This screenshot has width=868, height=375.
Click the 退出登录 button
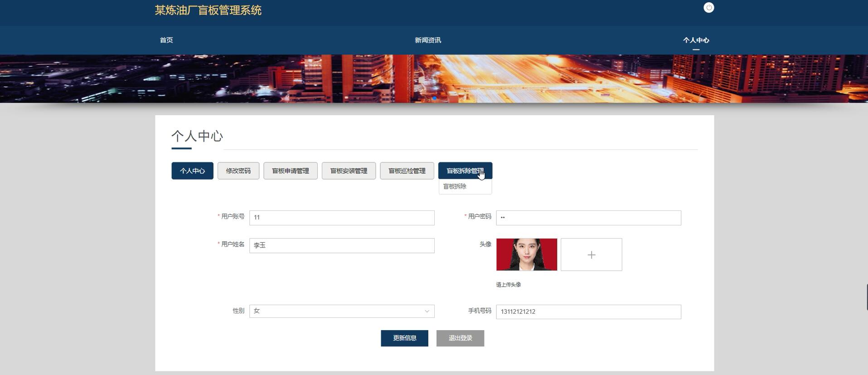pos(460,338)
